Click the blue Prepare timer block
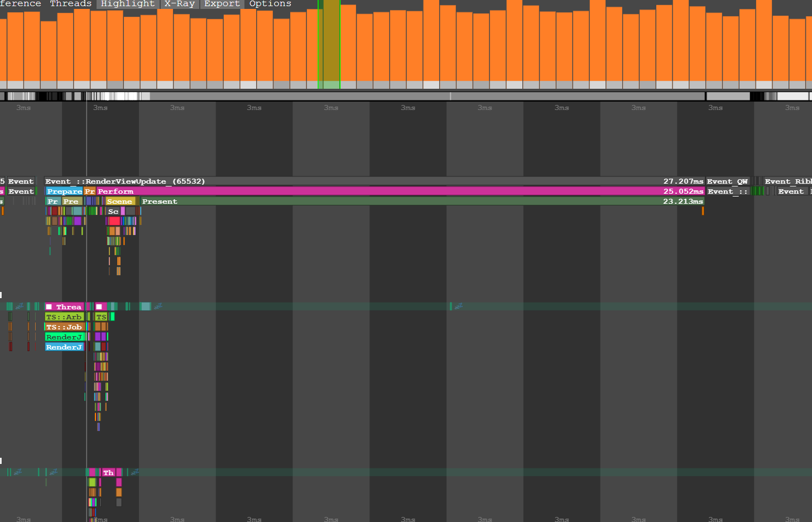Screen dimensions: 812x522 [x=64, y=191]
